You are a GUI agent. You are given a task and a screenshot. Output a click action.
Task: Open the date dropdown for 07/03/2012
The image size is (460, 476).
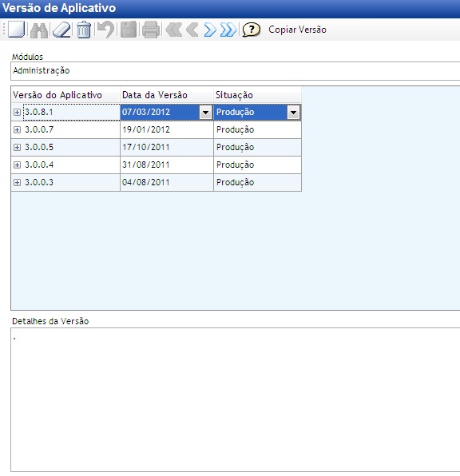pyautogui.click(x=205, y=113)
